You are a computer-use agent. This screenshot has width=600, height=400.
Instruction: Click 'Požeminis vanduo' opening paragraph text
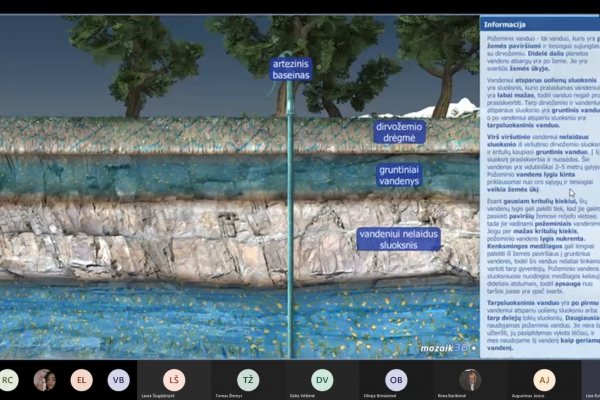[x=543, y=54]
